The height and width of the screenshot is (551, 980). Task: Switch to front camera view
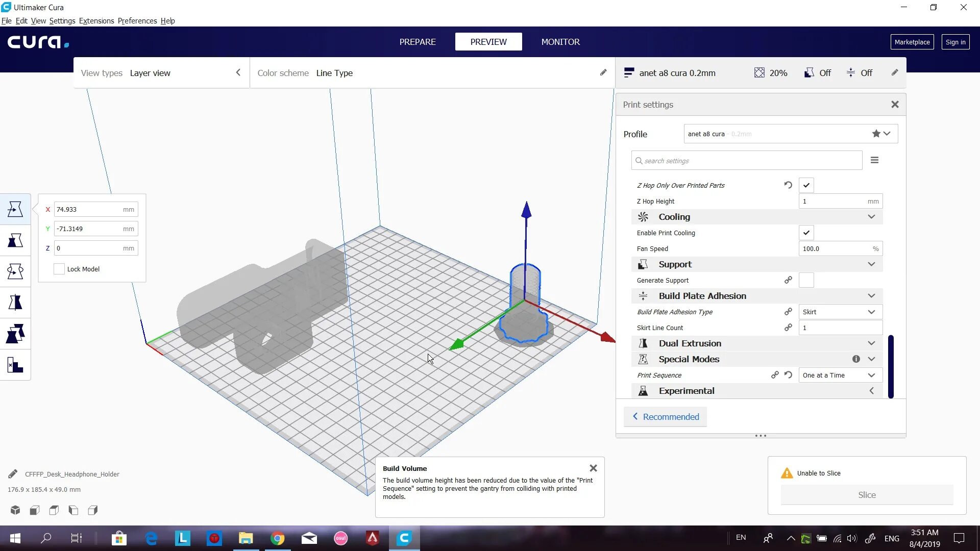pyautogui.click(x=35, y=510)
